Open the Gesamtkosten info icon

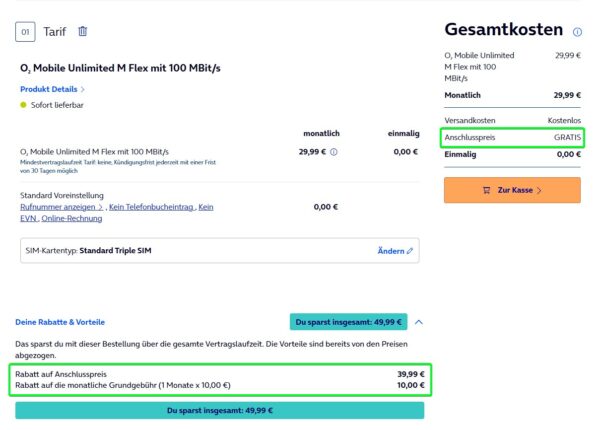point(577,32)
